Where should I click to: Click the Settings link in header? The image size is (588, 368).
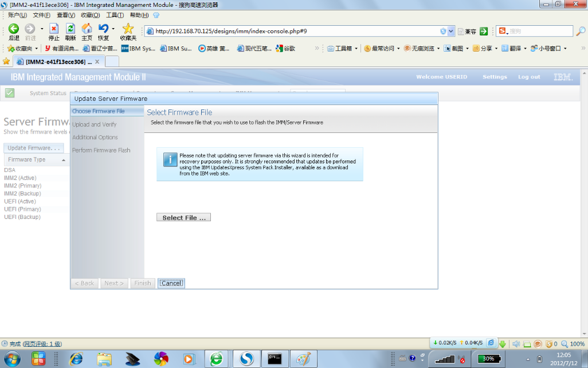click(x=495, y=77)
